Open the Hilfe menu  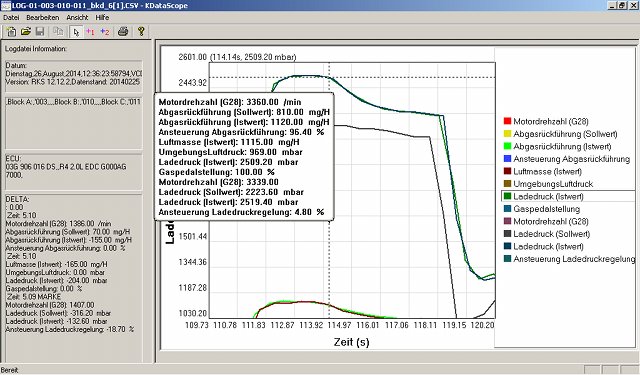coord(102,18)
